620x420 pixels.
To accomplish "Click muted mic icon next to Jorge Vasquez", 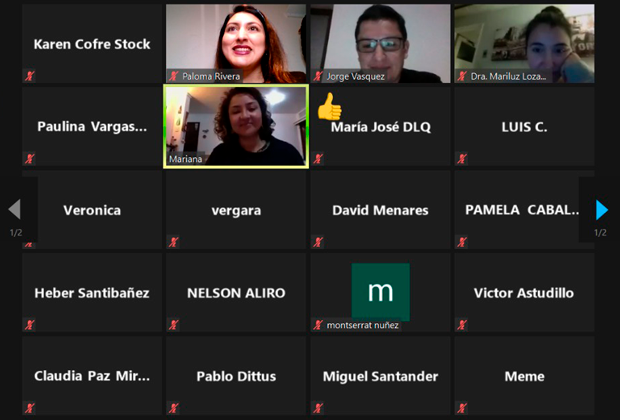I will tap(318, 76).
